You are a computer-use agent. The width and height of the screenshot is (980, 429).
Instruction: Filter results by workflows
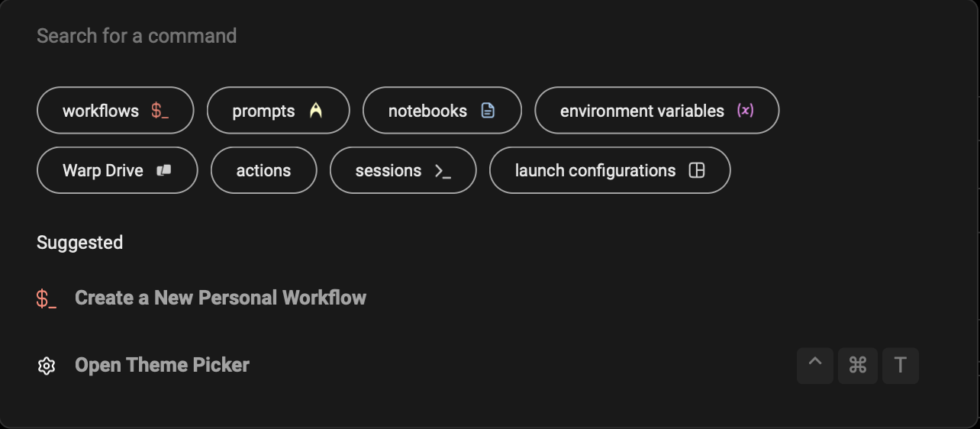pyautogui.click(x=101, y=111)
